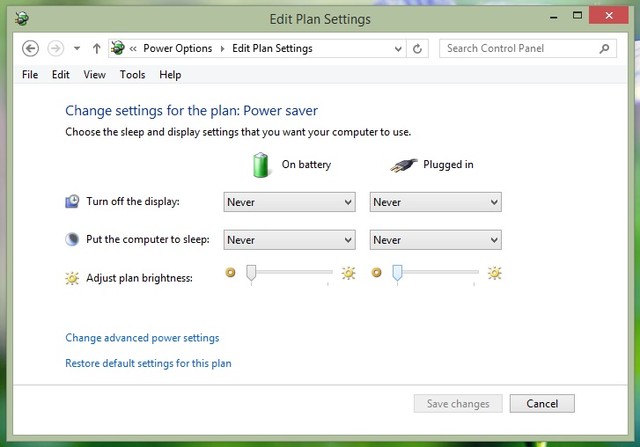
Task: Click the Turn off the display label
Action: 133,202
